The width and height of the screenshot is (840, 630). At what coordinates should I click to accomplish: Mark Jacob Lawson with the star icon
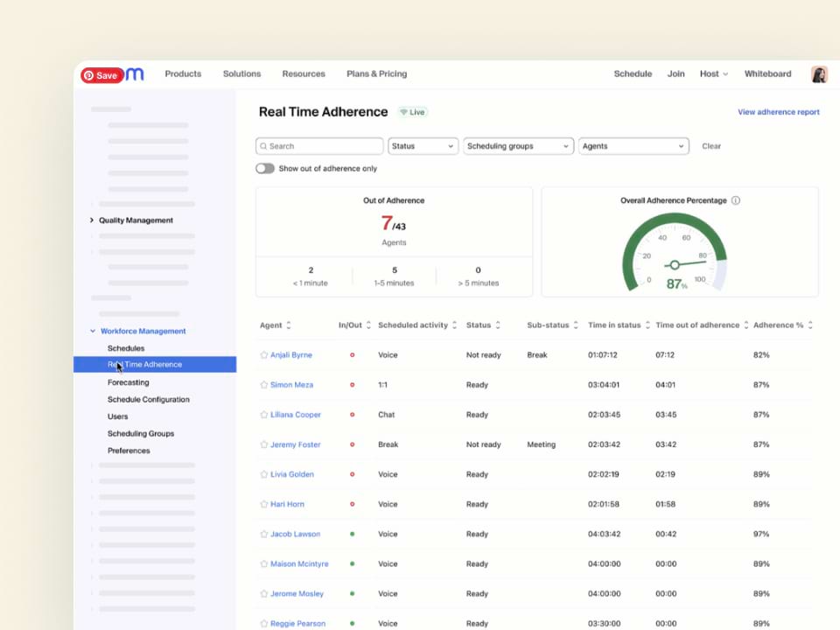pos(263,534)
